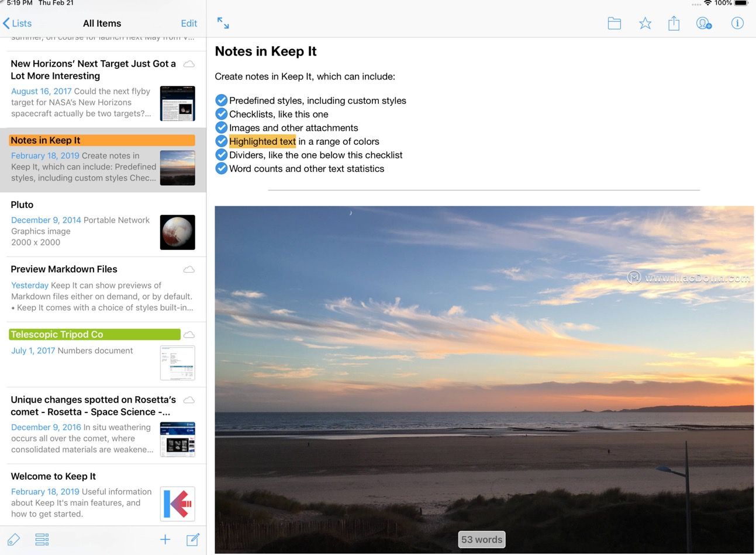Uncheck 'Dividers, like the one below'

tap(221, 155)
